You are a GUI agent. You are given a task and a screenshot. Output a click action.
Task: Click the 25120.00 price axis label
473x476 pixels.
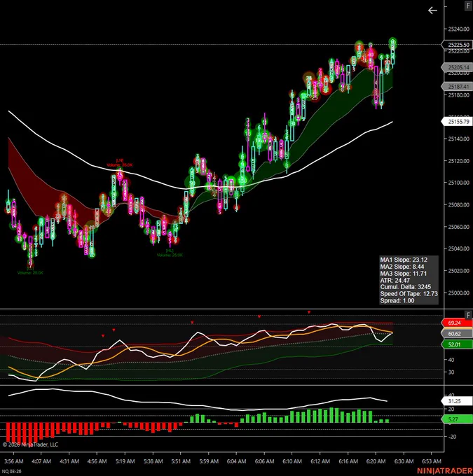click(459, 161)
